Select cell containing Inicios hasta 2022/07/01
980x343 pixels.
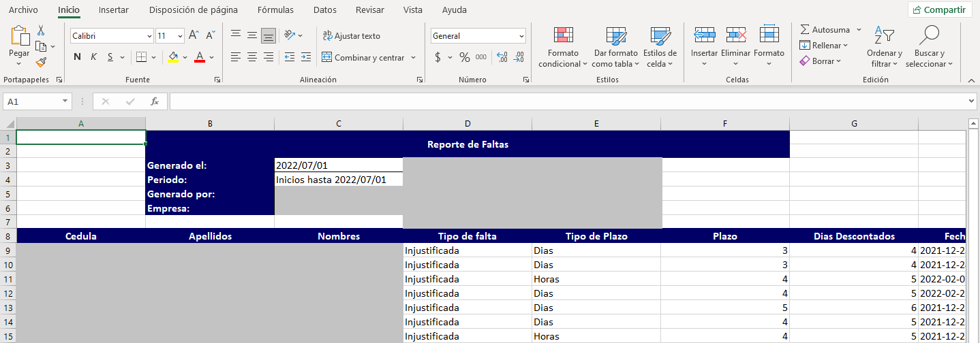[339, 180]
